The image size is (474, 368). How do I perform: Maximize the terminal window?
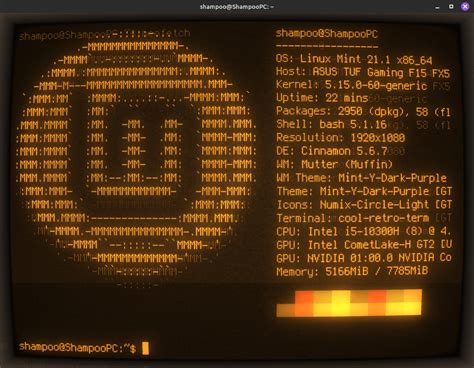[451, 7]
